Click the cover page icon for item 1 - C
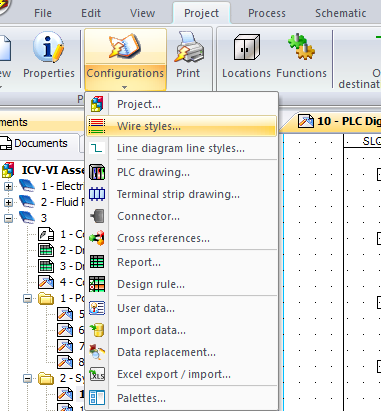 tap(46, 234)
